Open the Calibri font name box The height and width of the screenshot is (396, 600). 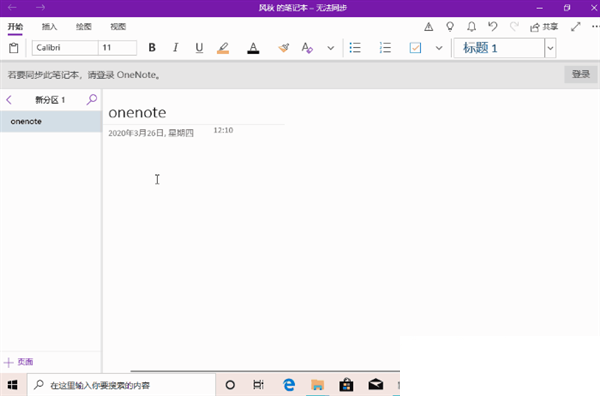pos(65,48)
